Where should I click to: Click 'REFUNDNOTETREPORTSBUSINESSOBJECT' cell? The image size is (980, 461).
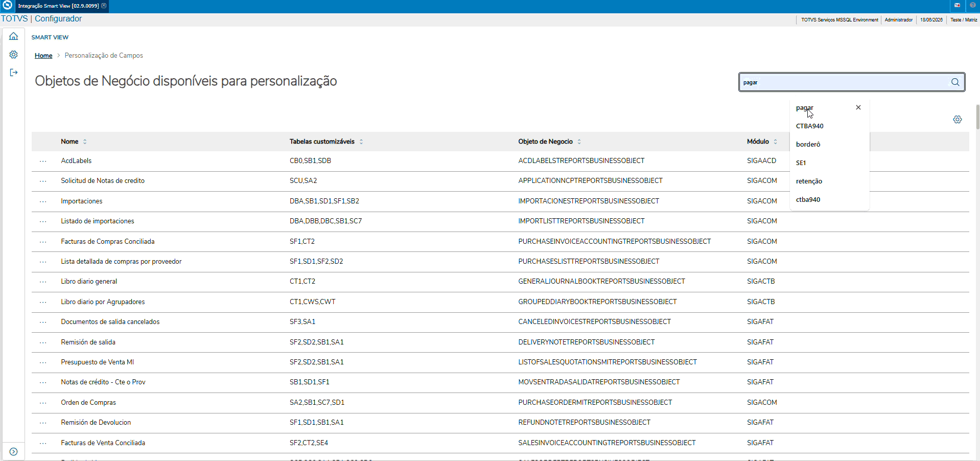pyautogui.click(x=584, y=423)
